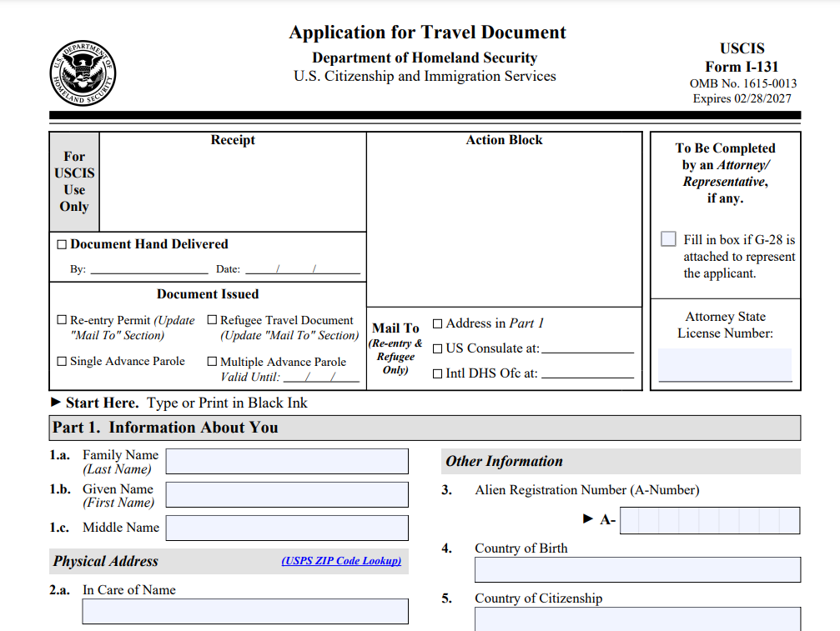The height and width of the screenshot is (631, 840).
Task: Click the Part 1. Information About You header
Action: pos(425,428)
